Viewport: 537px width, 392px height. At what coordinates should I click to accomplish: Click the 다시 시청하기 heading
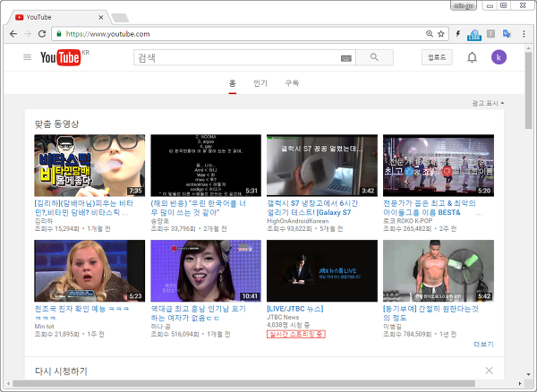point(61,371)
